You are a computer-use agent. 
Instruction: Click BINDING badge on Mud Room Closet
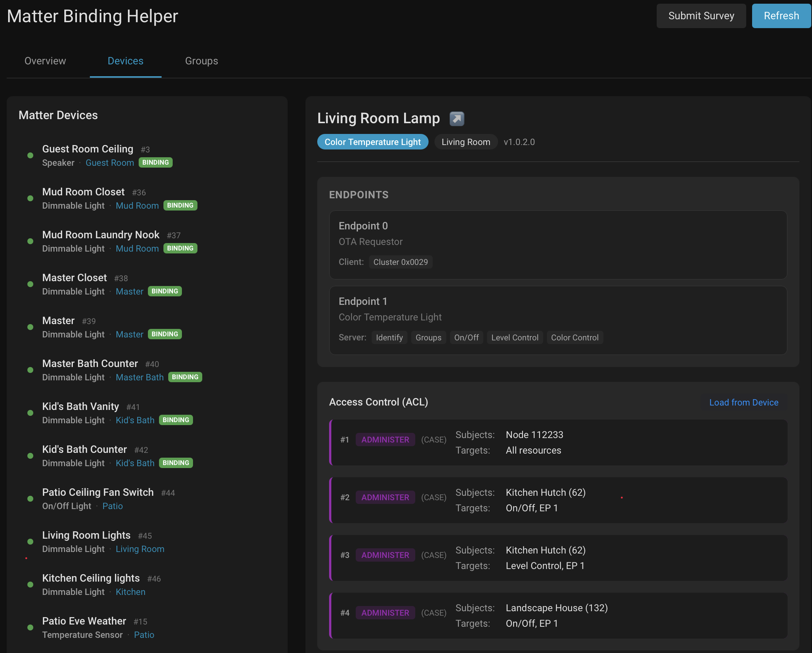point(180,205)
